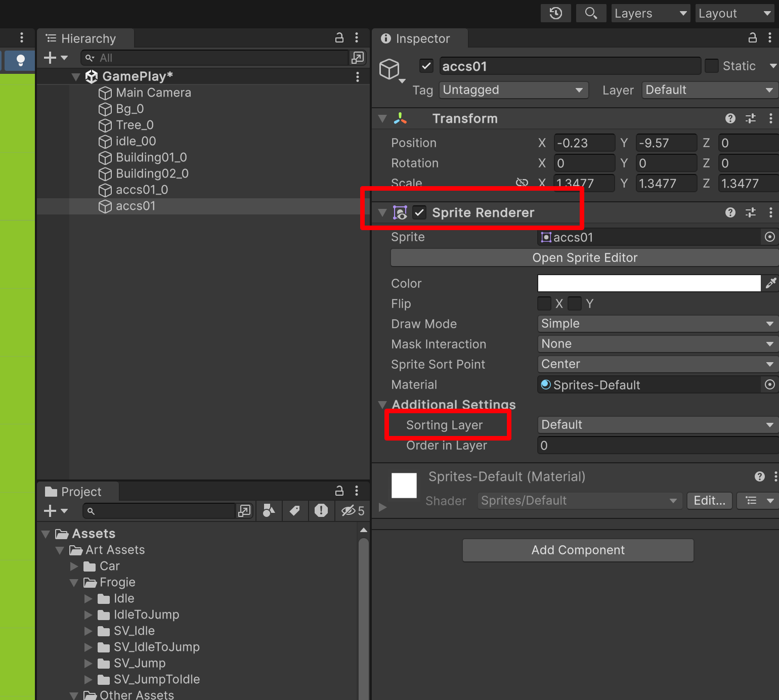
Task: Collapse Additional Settings section
Action: pos(382,405)
